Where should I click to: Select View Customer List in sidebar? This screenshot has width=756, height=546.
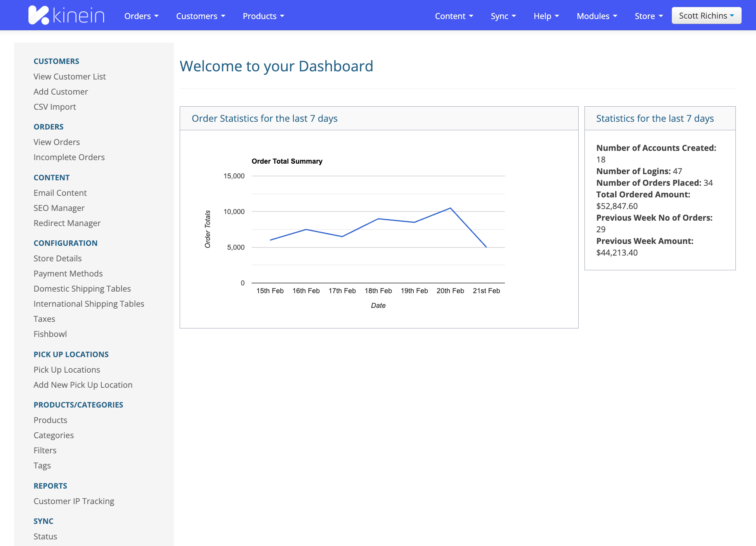pos(70,76)
